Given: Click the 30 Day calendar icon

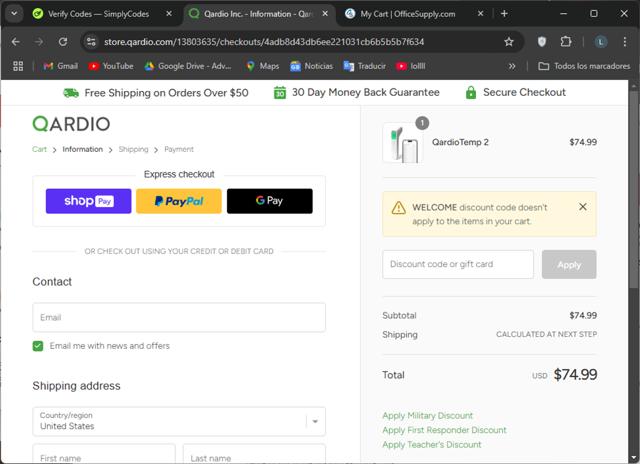Looking at the screenshot, I should (280, 93).
